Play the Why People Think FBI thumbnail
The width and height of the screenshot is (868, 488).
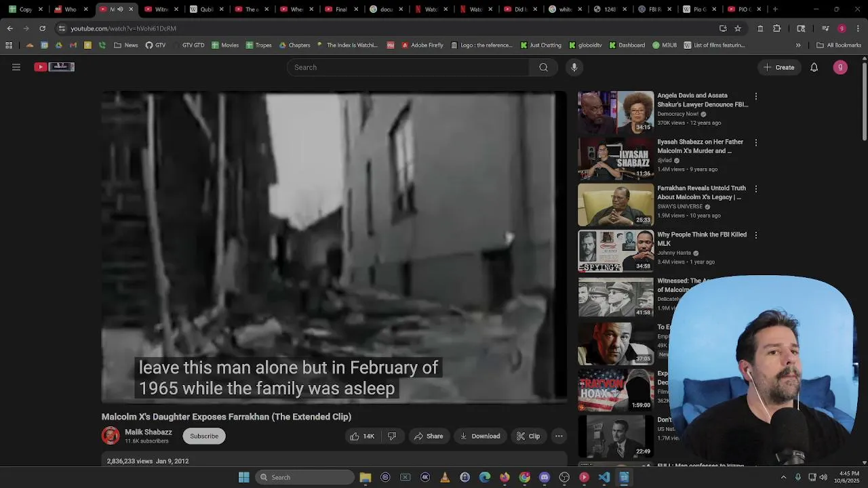click(x=616, y=251)
